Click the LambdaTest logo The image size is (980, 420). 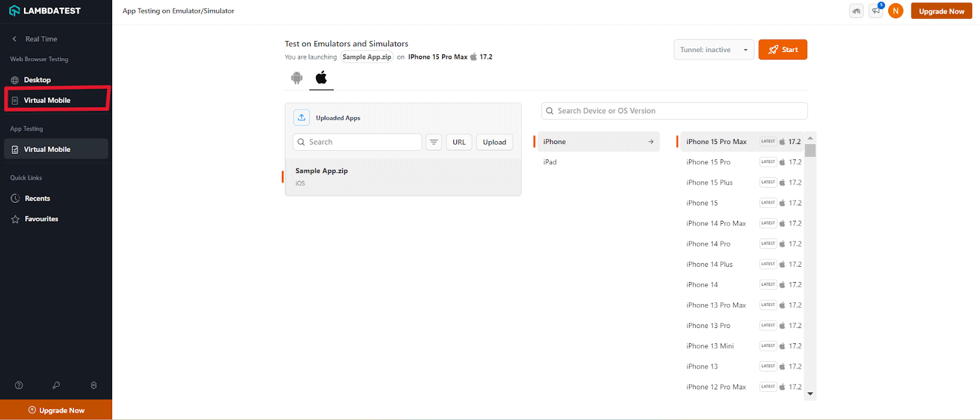[x=45, y=11]
